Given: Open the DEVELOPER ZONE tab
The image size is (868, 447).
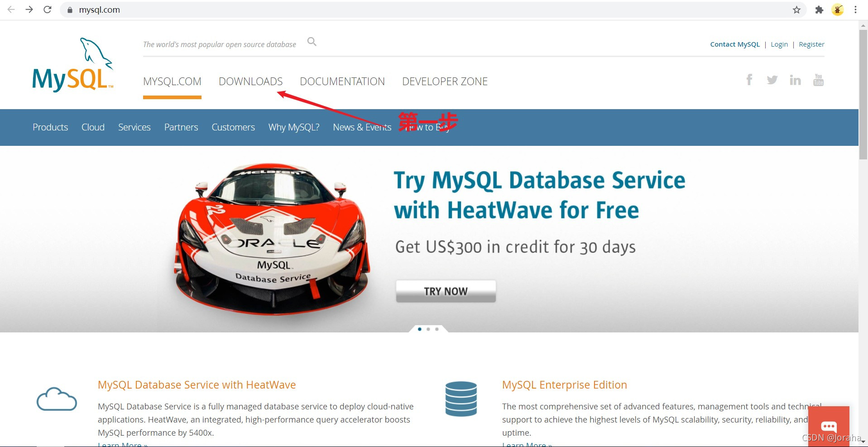Looking at the screenshot, I should coord(445,82).
